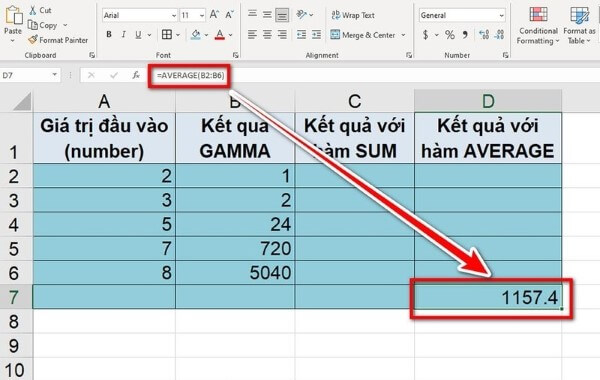This screenshot has width=600, height=380.
Task: Open Conditional Formatting menu
Action: (x=538, y=25)
